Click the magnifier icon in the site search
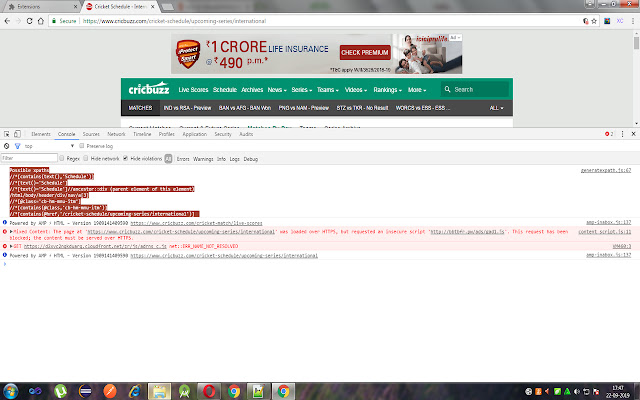Viewport: 640px width, 400px height. [x=447, y=89]
